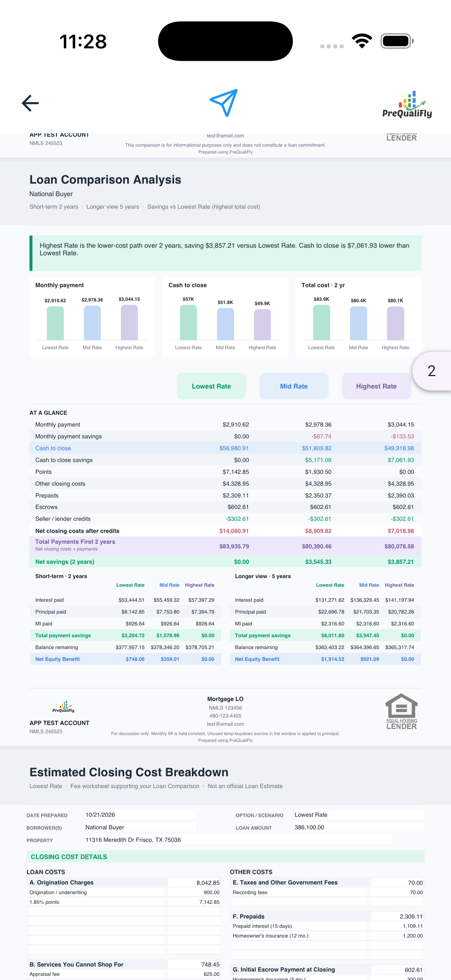Tap the $8,011.80 total payment savings value
The width and height of the screenshot is (451, 980).
333,635
